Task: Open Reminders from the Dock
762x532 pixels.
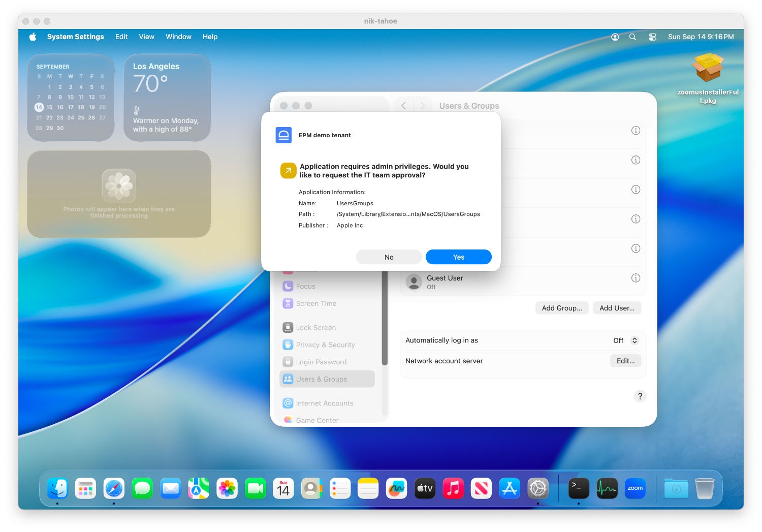Action: (340, 489)
